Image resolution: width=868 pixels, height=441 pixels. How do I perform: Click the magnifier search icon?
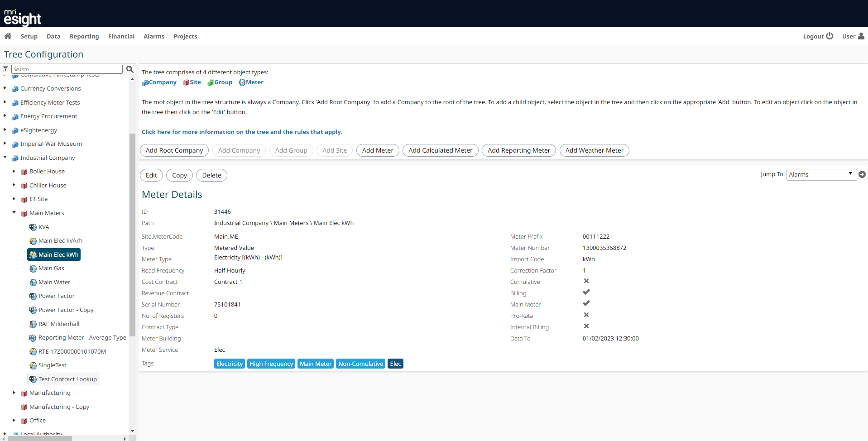click(130, 69)
